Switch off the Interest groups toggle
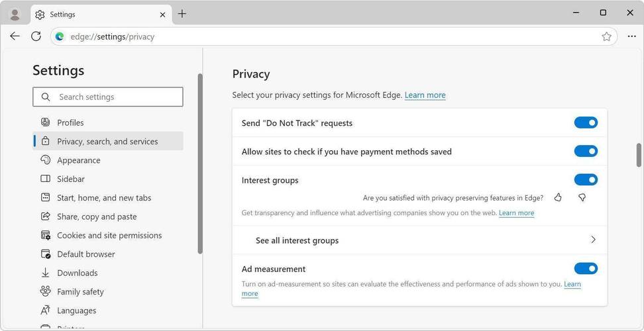The height and width of the screenshot is (331, 644). 586,180
